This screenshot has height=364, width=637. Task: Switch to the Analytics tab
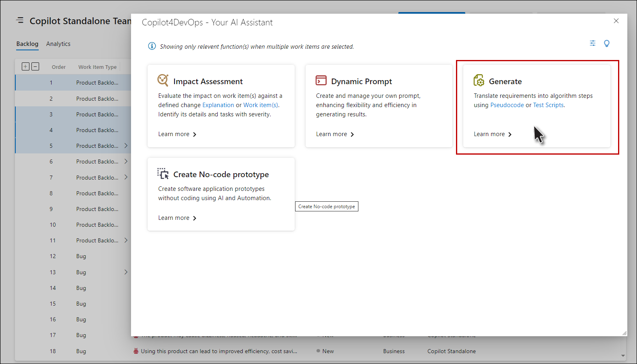(58, 44)
